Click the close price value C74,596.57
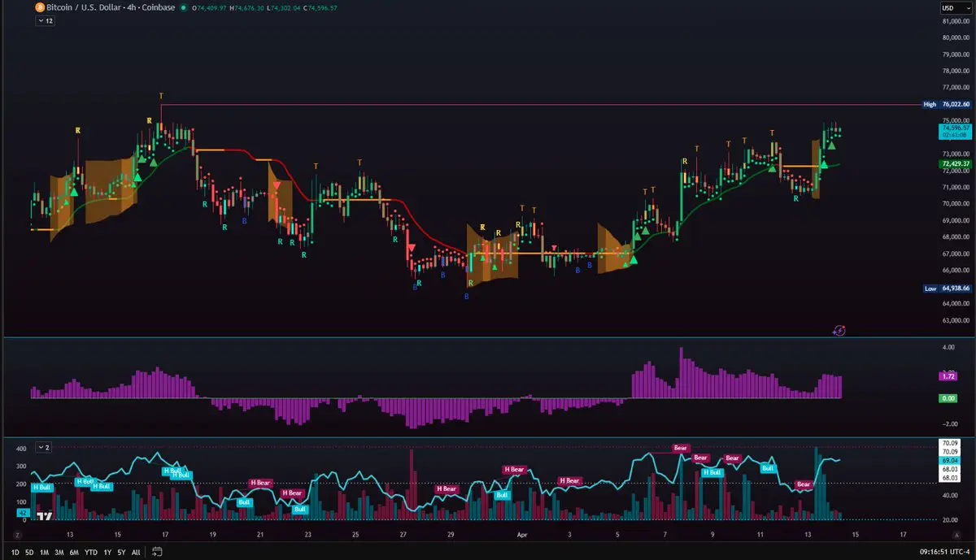The width and height of the screenshot is (976, 560). pyautogui.click(x=320, y=7)
